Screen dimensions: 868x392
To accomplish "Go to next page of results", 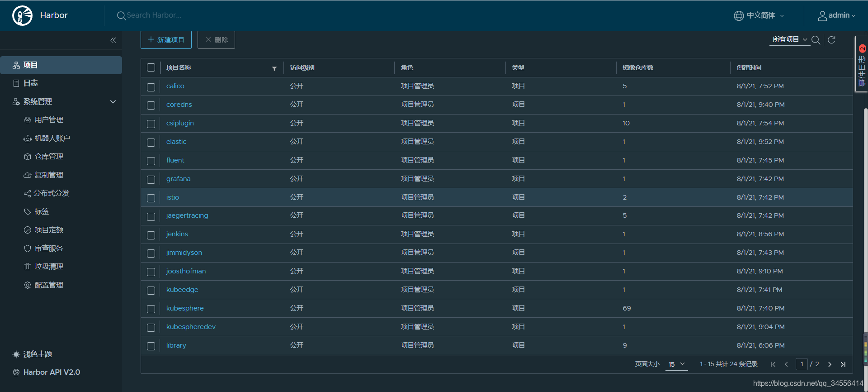I will coord(830,364).
